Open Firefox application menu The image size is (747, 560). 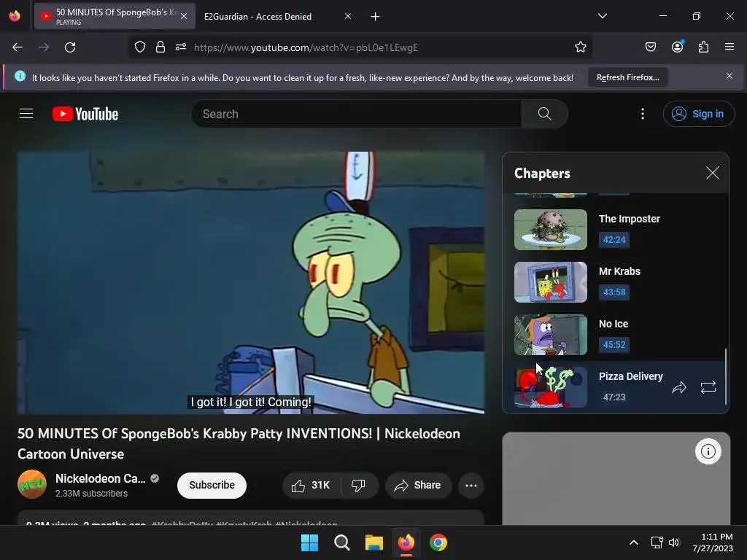[x=729, y=47]
